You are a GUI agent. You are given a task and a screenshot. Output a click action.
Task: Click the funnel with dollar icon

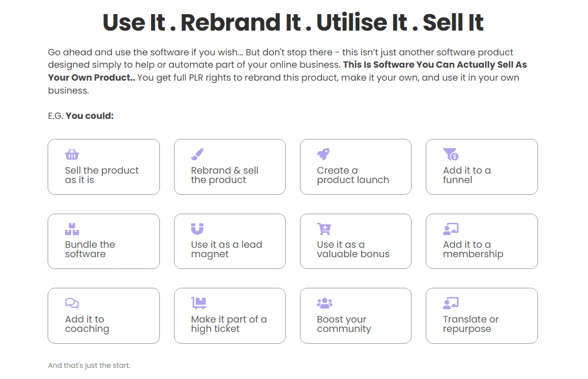(x=450, y=155)
